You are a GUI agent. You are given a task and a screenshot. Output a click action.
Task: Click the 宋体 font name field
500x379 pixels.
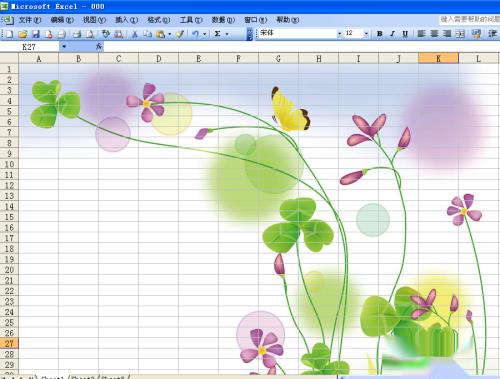pyautogui.click(x=297, y=33)
